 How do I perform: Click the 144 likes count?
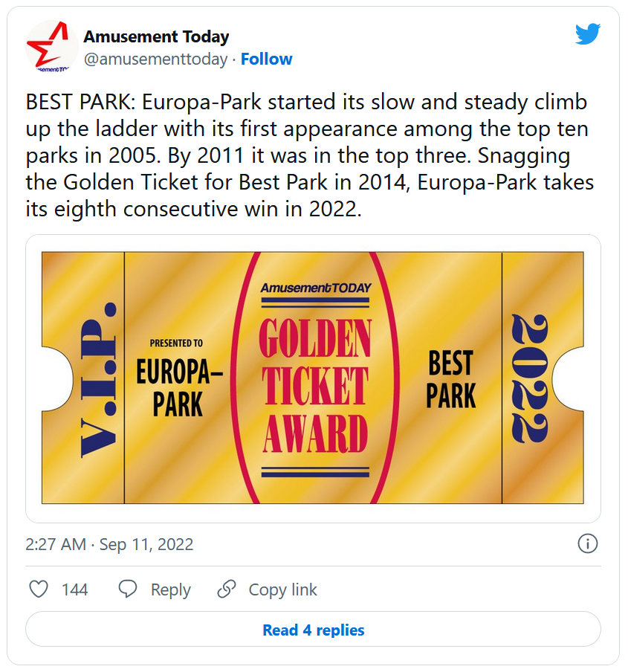coord(74,590)
